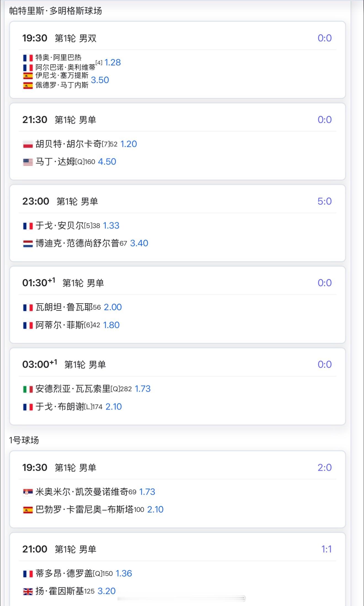
Task: Click Italian flag beside 安德烈亚·瓦瓦索里
Action: (x=28, y=389)
